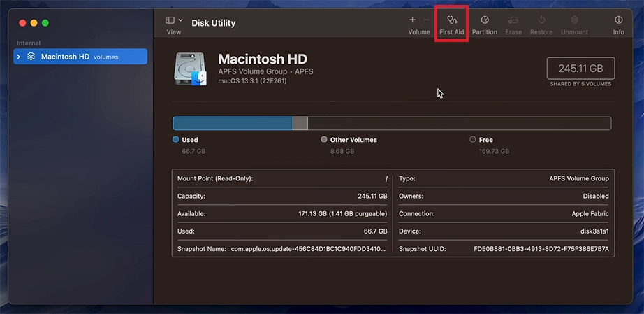Click the gray Other Volumes legend swatch
Image resolution: width=644 pixels, height=314 pixels.
[324, 139]
